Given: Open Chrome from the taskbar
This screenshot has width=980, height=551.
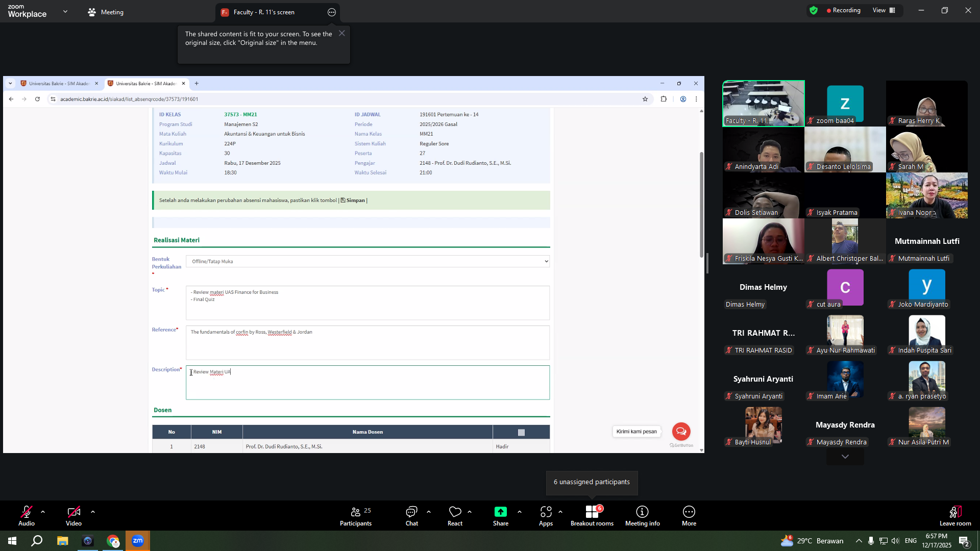Looking at the screenshot, I should [x=113, y=541].
